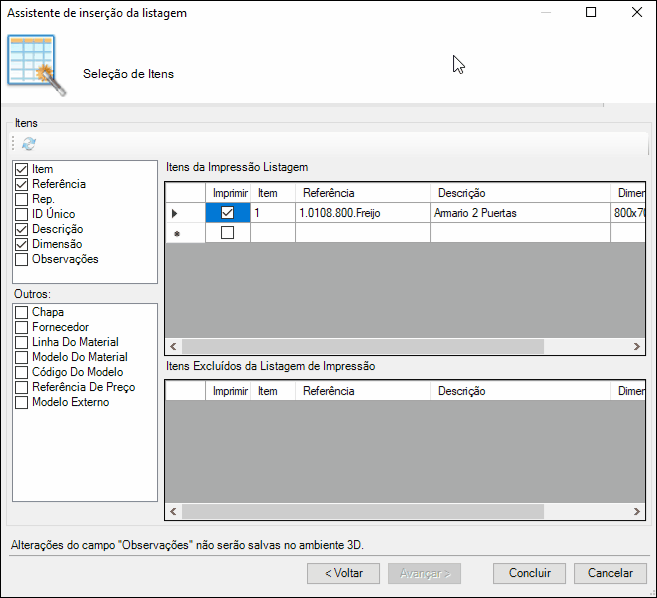This screenshot has width=657, height=598.
Task: Uncheck the Descrição column checkbox
Action: (x=21, y=229)
